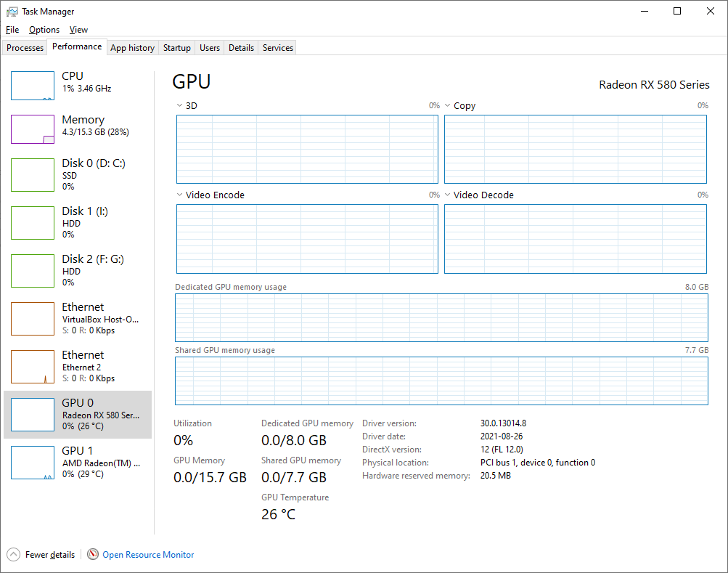Click the Resource Monitor icon
This screenshot has width=728, height=573.
click(93, 554)
